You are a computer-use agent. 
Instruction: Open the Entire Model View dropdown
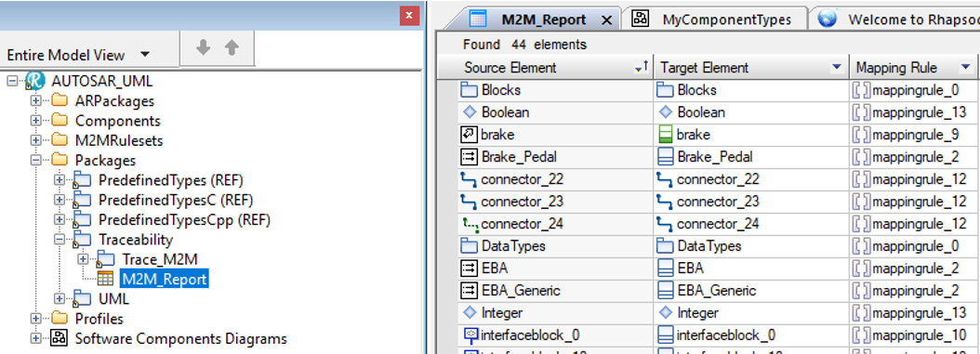click(x=145, y=55)
